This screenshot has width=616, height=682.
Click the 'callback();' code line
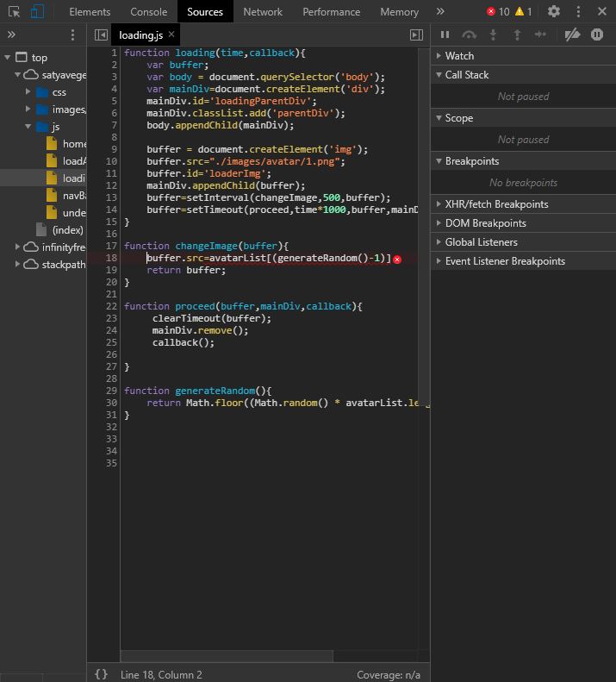click(x=183, y=342)
